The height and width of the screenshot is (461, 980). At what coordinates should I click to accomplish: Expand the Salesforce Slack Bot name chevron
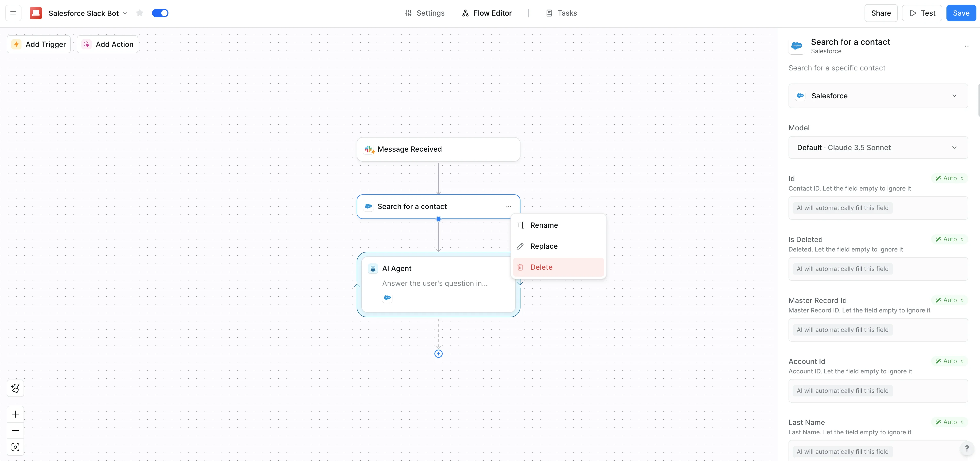coord(125,13)
